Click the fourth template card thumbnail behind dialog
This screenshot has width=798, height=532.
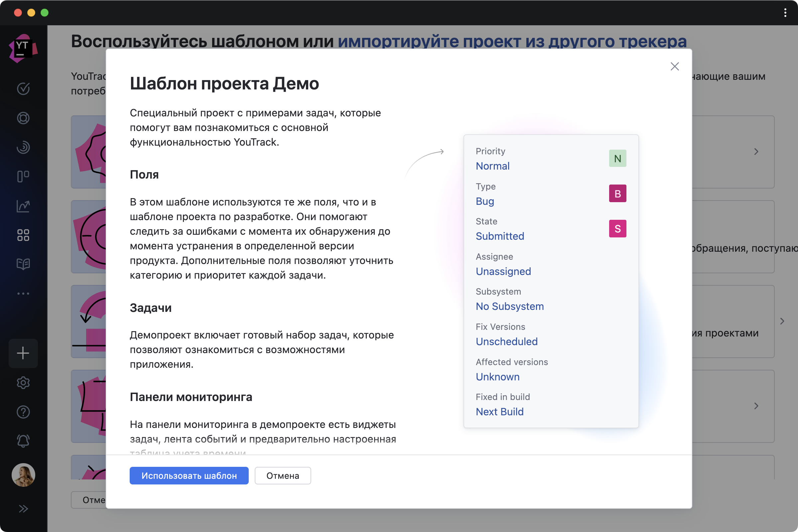coord(88,406)
